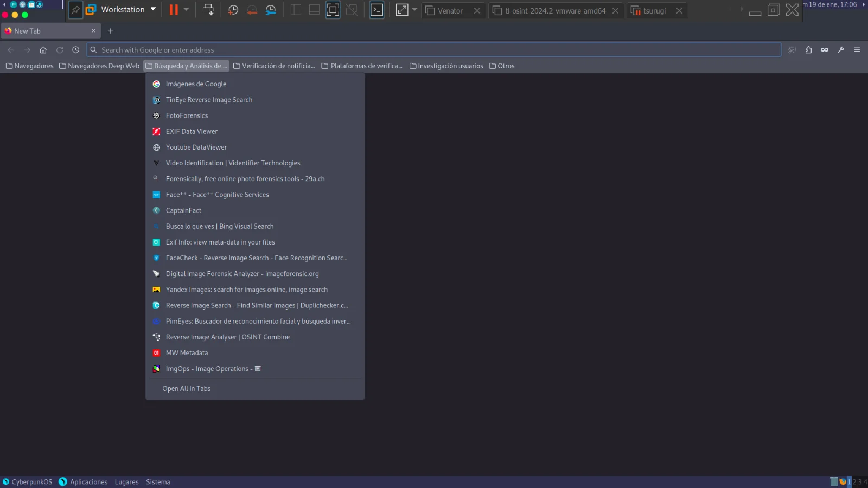Image resolution: width=868 pixels, height=488 pixels.
Task: Close the New Tab browser tab
Action: (x=93, y=31)
